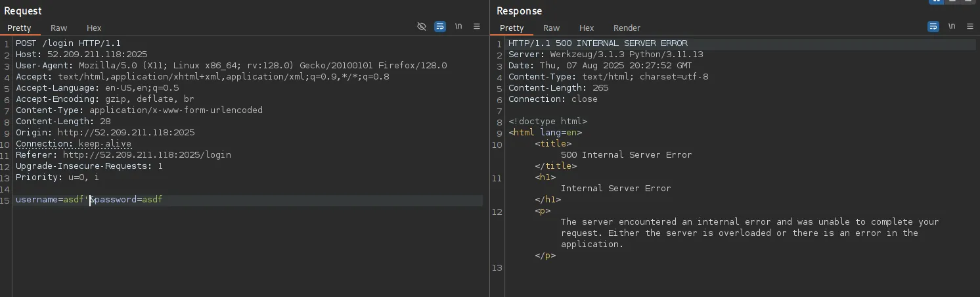Click the 'Referer:' header line
Screen dimensions: 980x297
[x=123, y=155]
